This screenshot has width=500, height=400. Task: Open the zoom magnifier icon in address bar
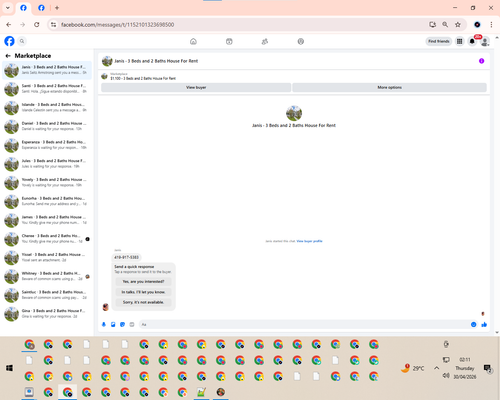pos(445,25)
